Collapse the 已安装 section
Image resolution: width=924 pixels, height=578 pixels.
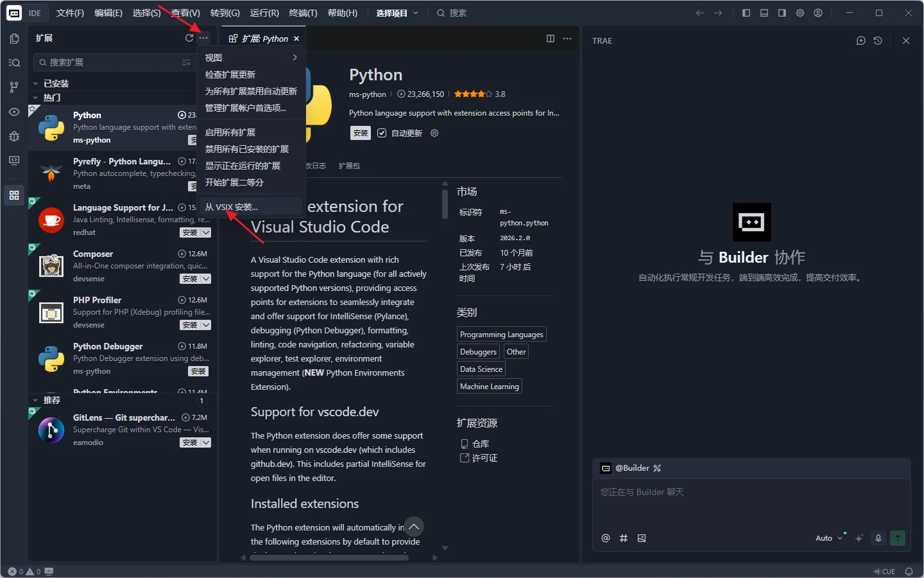pyautogui.click(x=36, y=83)
